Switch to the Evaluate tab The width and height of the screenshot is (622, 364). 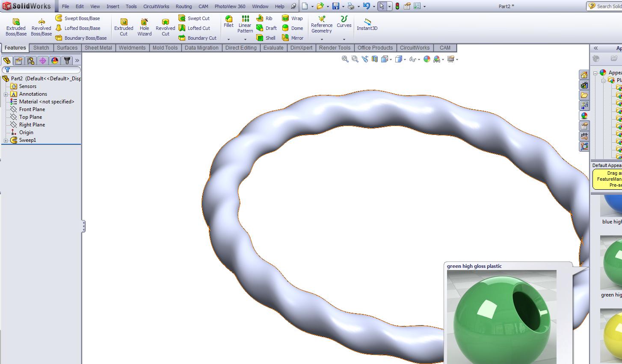point(273,48)
